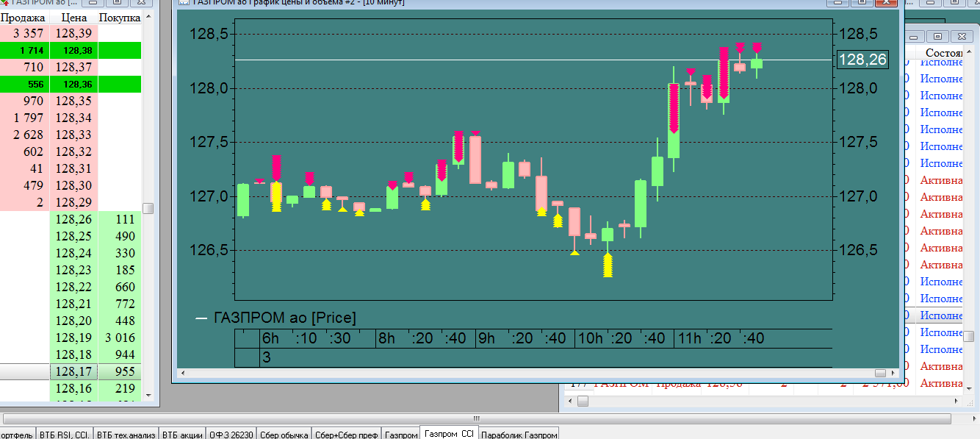Open the ВТБ тех.анализ tab
The width and height of the screenshot is (980, 439).
[126, 434]
